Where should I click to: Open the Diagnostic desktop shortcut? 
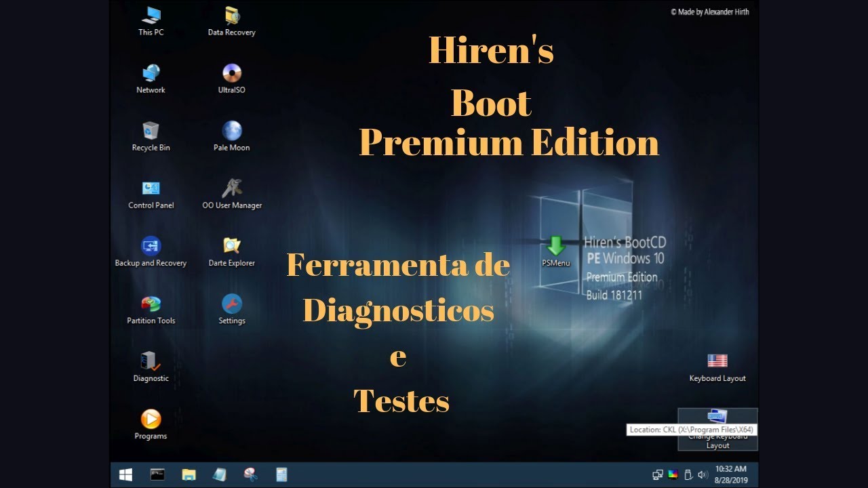(151, 367)
